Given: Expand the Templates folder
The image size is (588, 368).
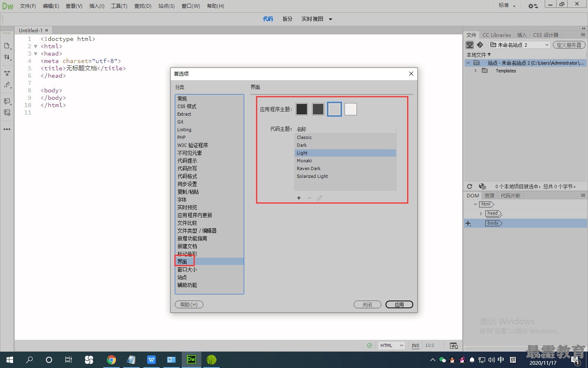Looking at the screenshot, I should (475, 71).
